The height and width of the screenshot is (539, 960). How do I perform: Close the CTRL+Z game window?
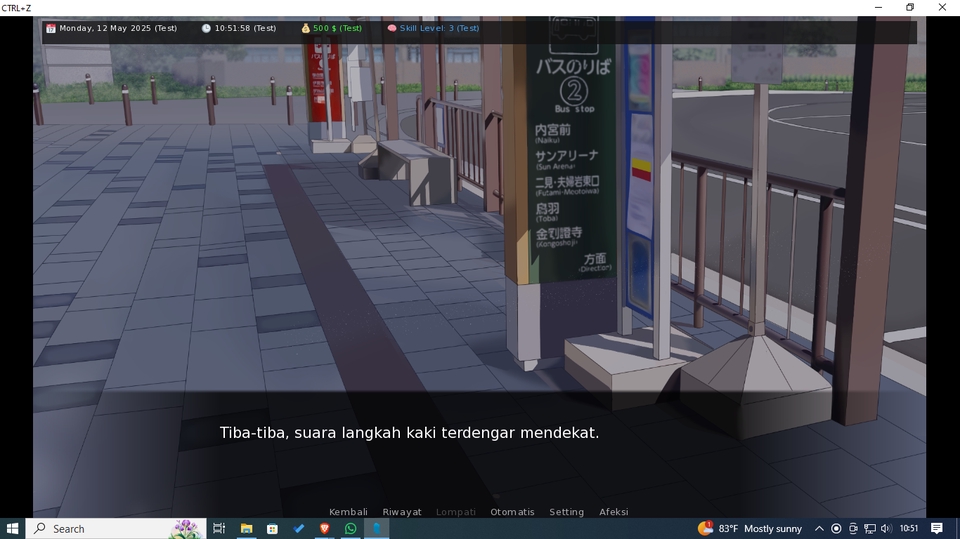click(942, 7)
